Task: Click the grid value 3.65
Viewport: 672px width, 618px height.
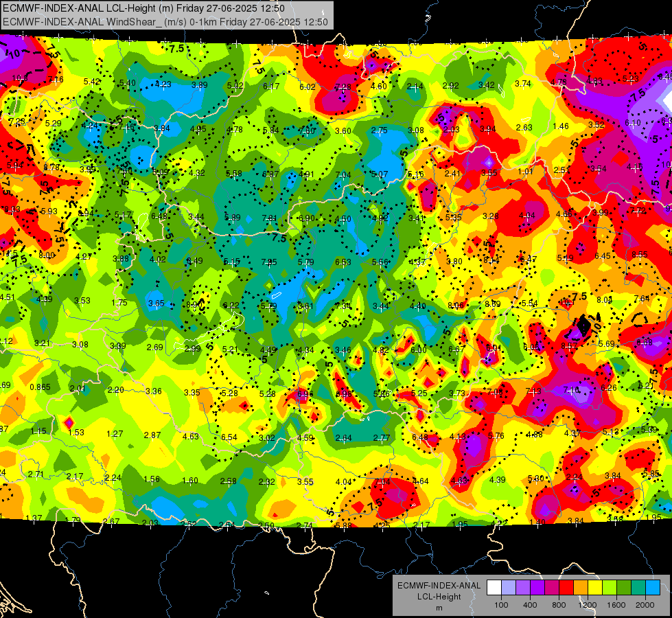Action: tap(157, 304)
